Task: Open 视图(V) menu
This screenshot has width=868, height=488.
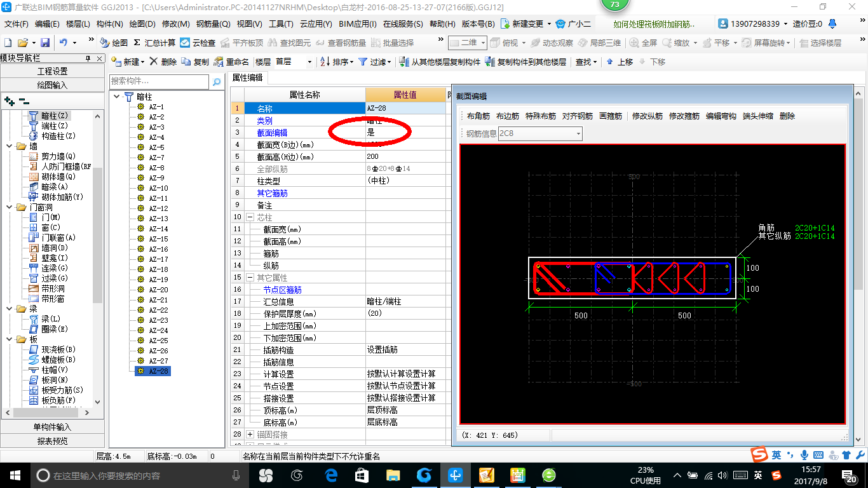Action: click(x=249, y=24)
